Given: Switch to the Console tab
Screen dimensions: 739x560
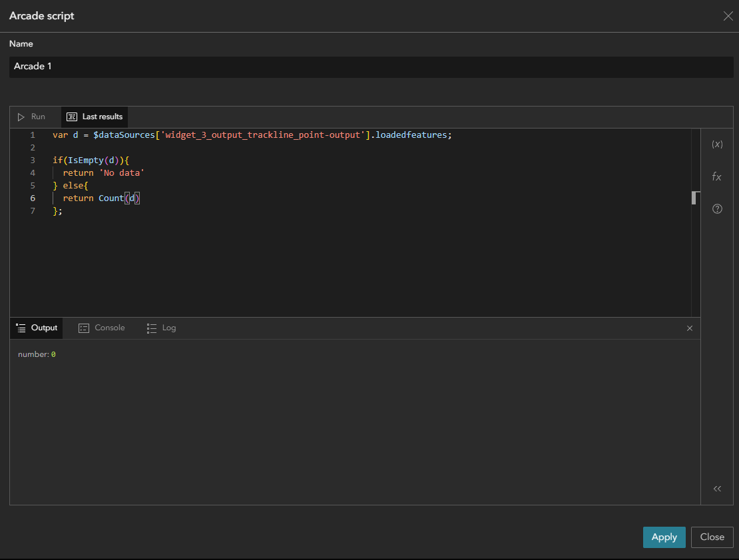Looking at the screenshot, I should tap(102, 328).
